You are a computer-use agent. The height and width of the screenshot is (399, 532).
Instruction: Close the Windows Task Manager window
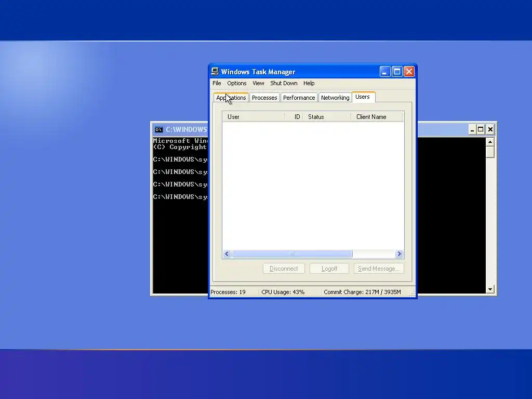(x=409, y=72)
